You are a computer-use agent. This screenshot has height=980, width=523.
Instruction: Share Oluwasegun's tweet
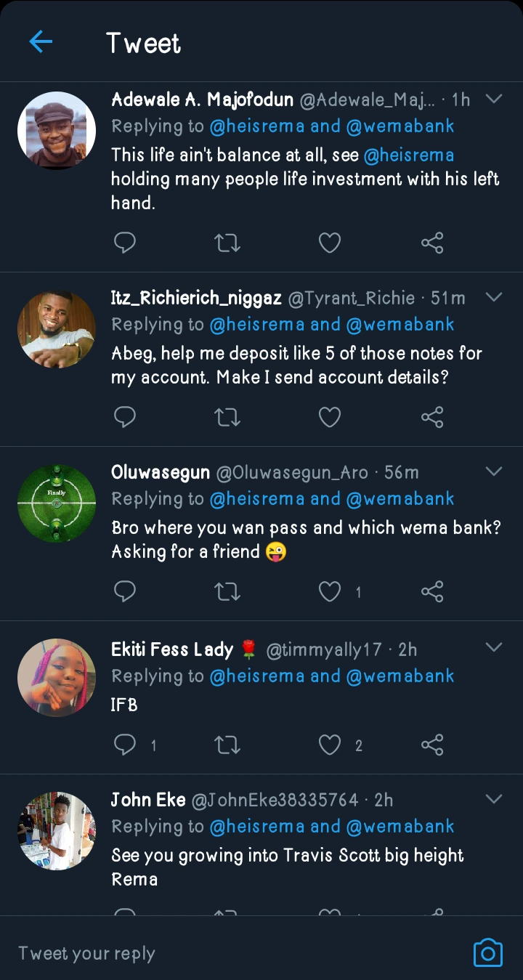point(432,592)
